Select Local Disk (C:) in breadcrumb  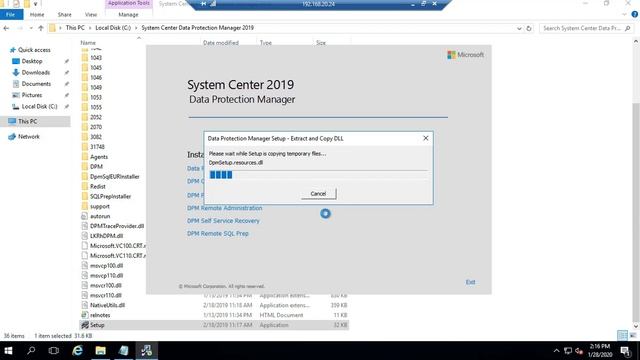113,28
